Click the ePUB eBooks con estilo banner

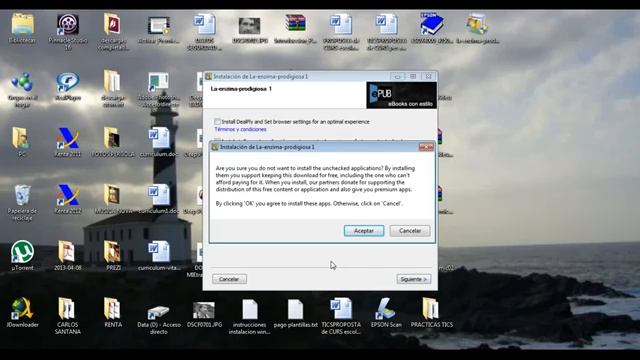click(x=401, y=95)
